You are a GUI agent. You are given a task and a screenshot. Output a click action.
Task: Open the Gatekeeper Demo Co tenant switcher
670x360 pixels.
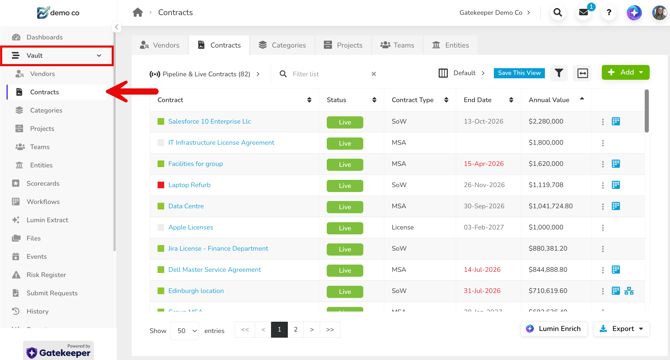[495, 12]
